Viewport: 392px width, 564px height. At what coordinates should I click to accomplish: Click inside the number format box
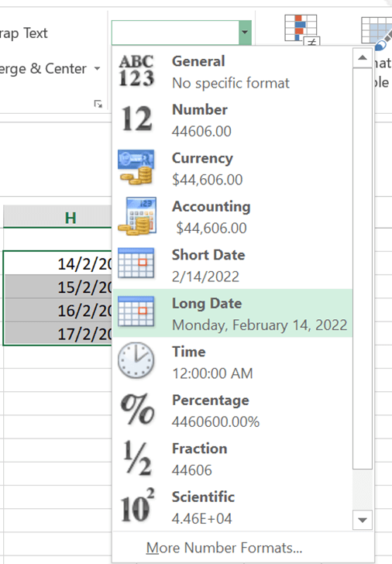(x=175, y=33)
